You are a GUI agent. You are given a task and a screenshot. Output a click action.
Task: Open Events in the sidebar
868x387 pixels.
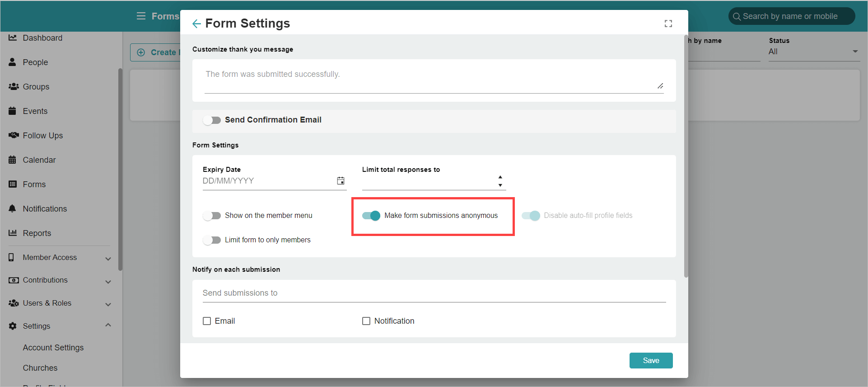[x=35, y=111]
